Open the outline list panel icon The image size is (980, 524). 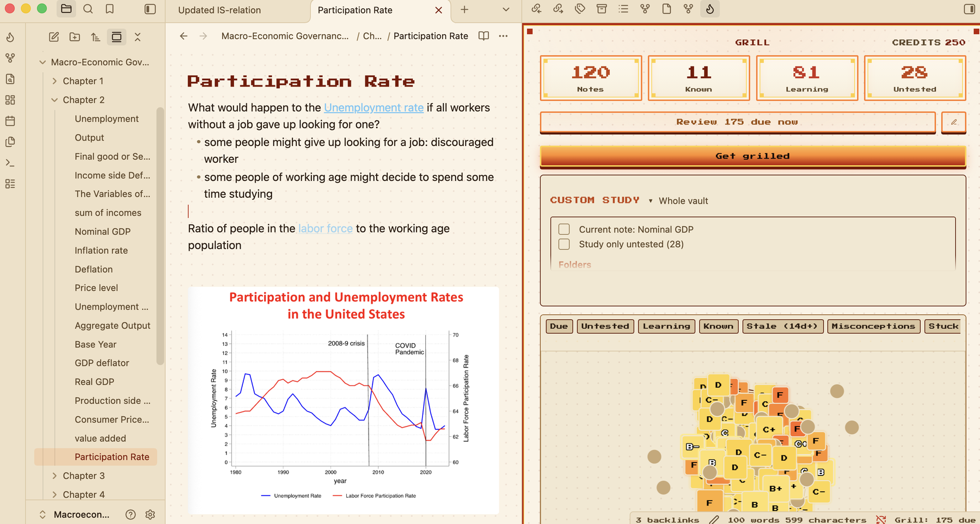tap(623, 9)
